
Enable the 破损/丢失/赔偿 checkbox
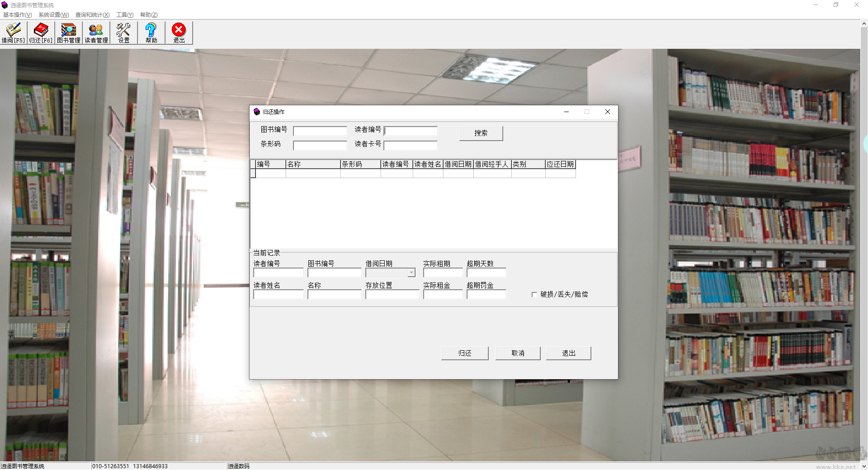tap(534, 295)
